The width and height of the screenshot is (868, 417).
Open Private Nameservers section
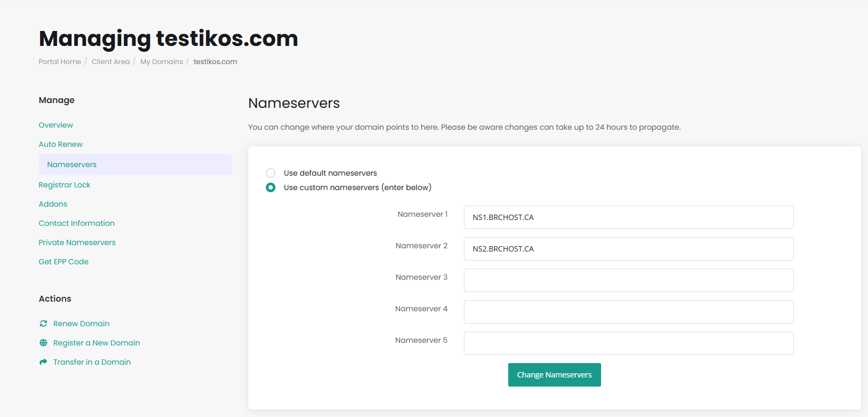point(77,242)
